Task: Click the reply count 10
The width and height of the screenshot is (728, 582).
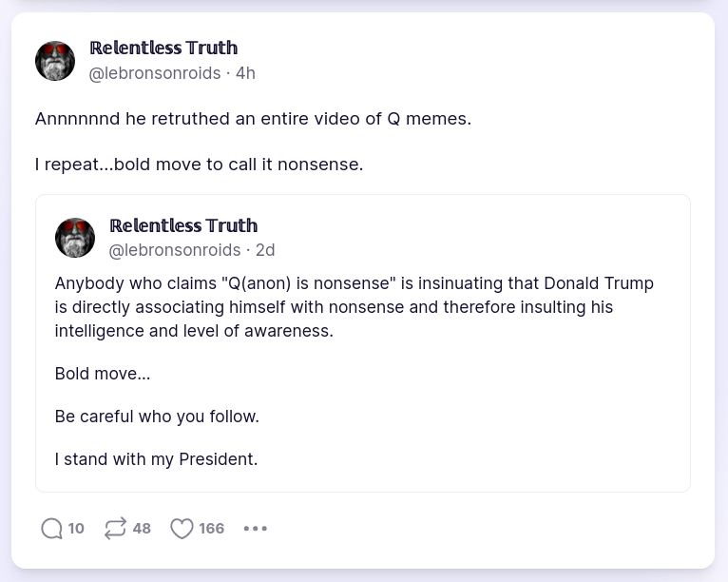Action: coord(76,529)
